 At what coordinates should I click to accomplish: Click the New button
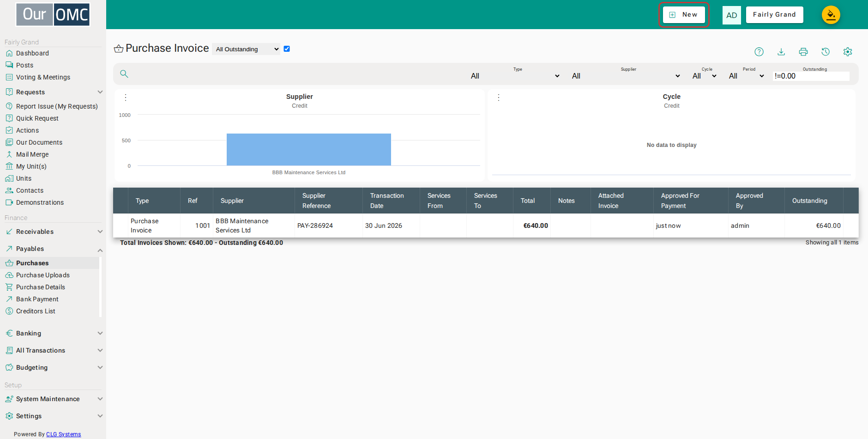point(684,15)
